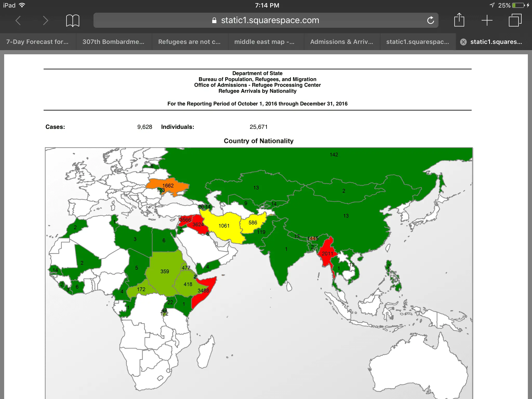Select the middle east map tab
532x399 pixels.
[x=264, y=42]
